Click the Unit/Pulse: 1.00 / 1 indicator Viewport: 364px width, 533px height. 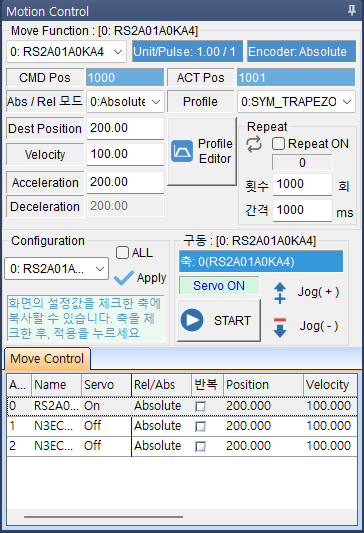coord(187,51)
